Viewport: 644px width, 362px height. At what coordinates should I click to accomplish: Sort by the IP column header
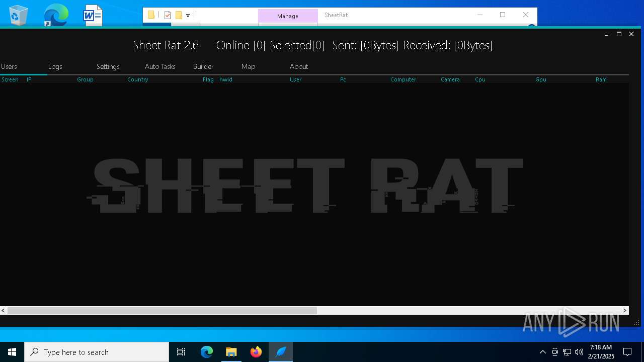29,79
